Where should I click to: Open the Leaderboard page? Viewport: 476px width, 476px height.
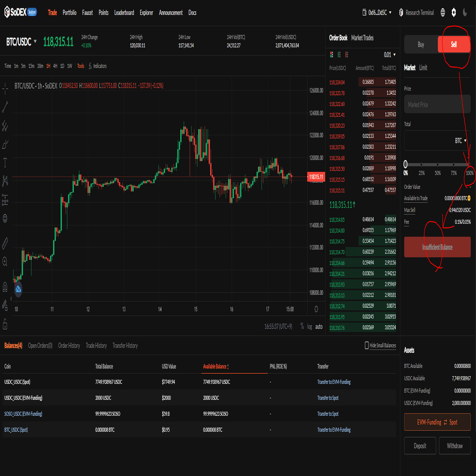pos(124,12)
